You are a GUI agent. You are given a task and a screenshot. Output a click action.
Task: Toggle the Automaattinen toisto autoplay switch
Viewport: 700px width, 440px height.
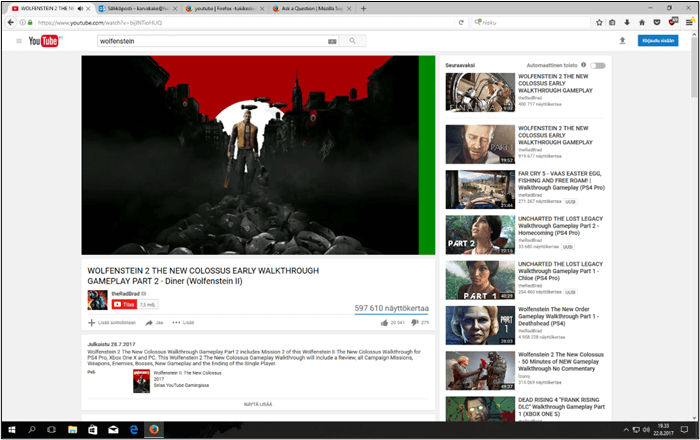(598, 66)
